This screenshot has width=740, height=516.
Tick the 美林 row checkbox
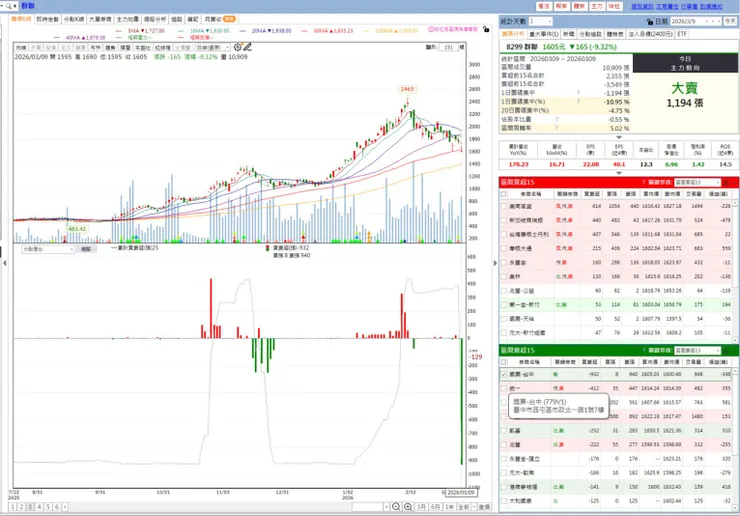click(x=504, y=277)
